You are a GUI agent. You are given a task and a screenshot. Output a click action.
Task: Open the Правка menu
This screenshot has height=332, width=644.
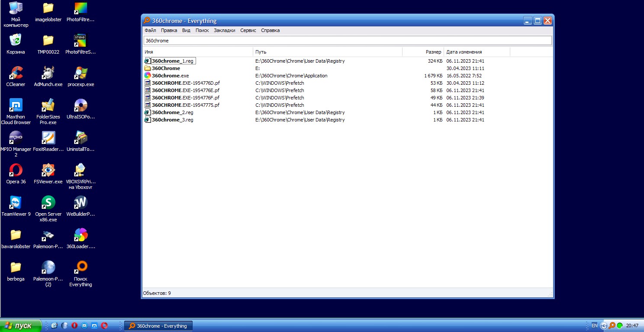pos(169,30)
